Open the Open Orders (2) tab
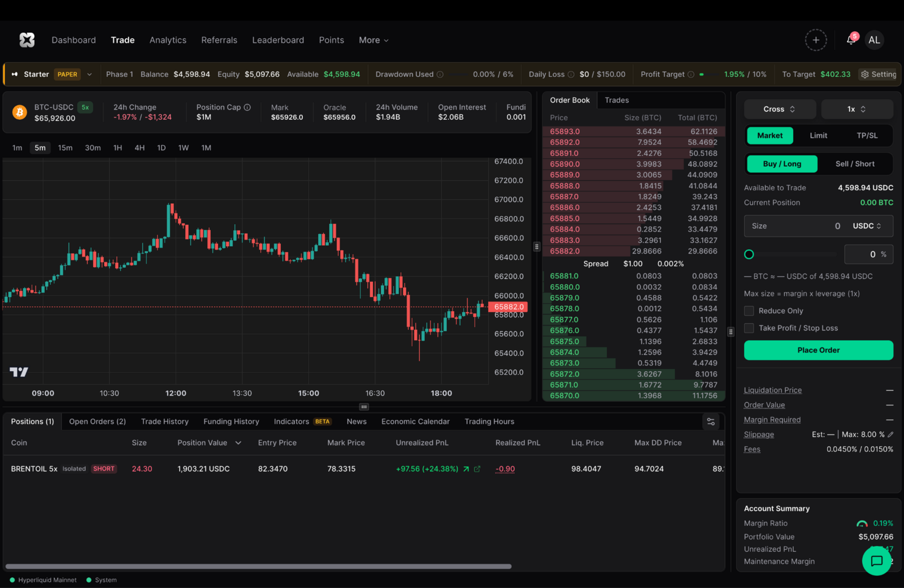Screen dimensions: 904x588 (97, 421)
